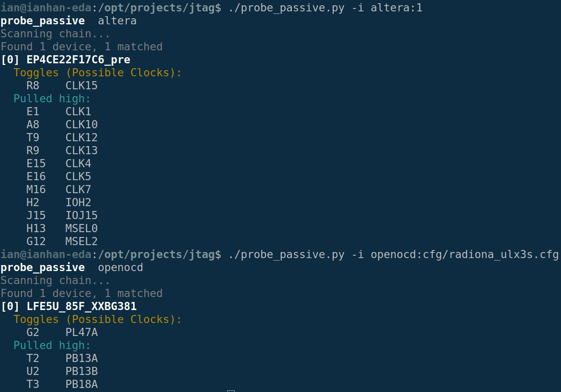Select the CLK10 signal name
This screenshot has height=392, width=561.
81,125
